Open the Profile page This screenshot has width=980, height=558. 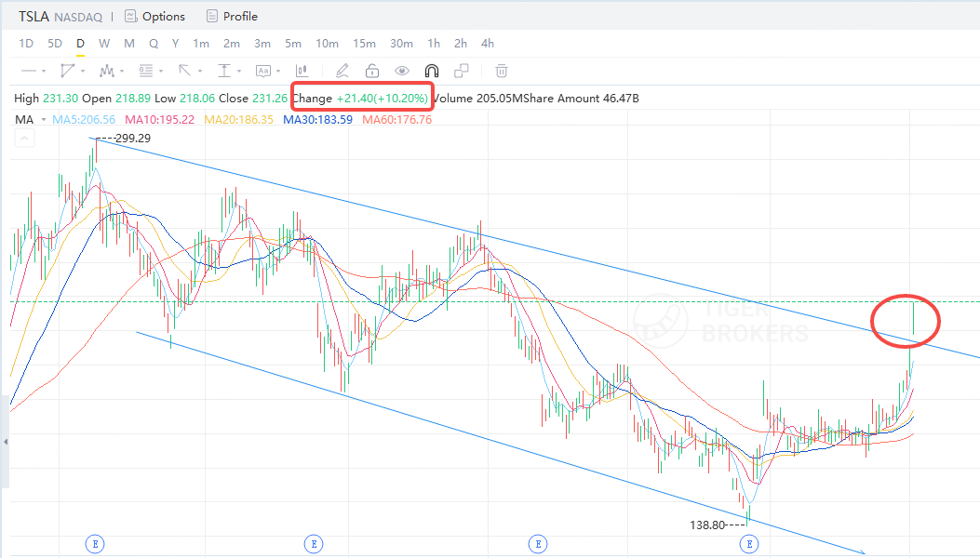pyautogui.click(x=241, y=16)
